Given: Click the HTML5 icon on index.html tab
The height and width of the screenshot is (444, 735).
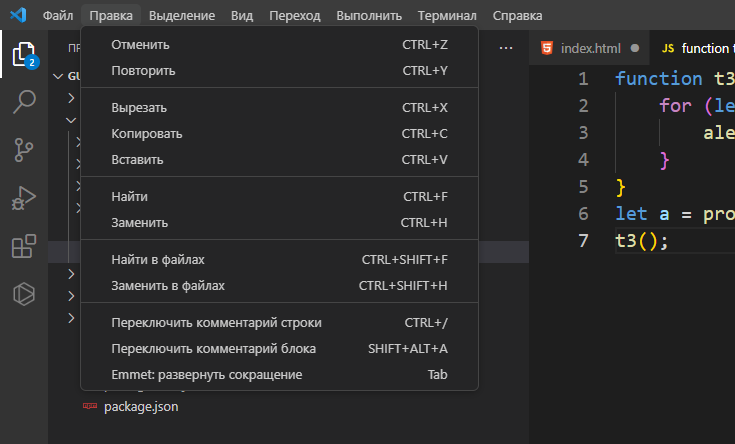Looking at the screenshot, I should 547,48.
